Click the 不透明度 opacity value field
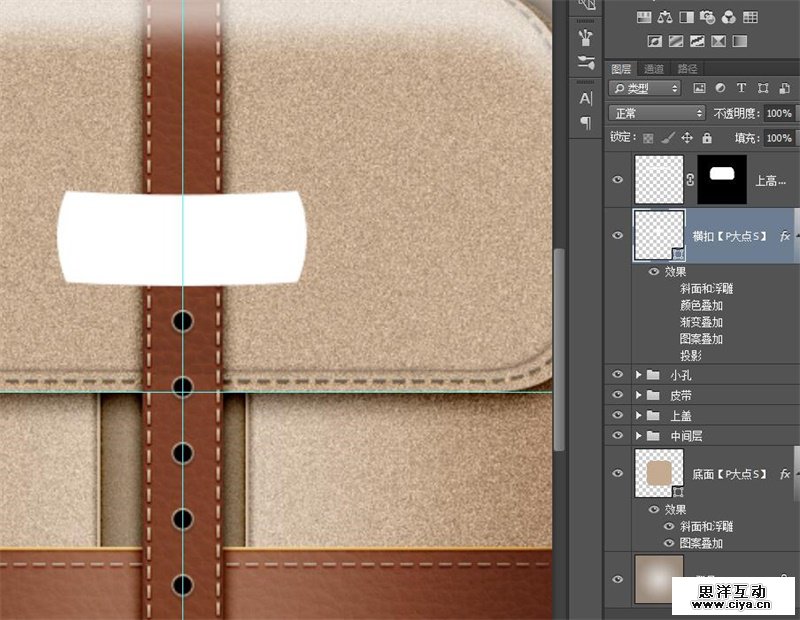Viewport: 800px width, 620px height. click(x=778, y=114)
